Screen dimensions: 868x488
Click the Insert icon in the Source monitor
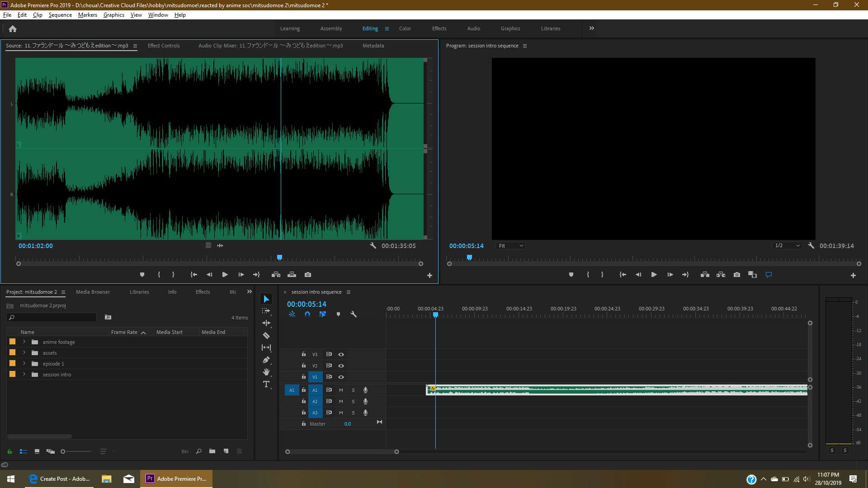(x=276, y=274)
